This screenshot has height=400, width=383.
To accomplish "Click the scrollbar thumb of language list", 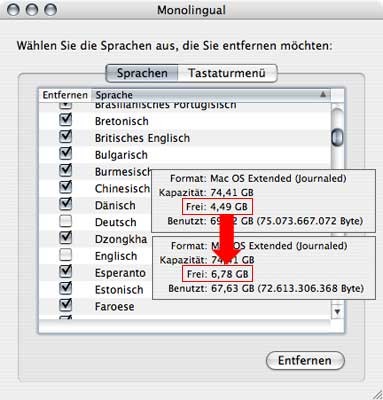I will (x=337, y=137).
